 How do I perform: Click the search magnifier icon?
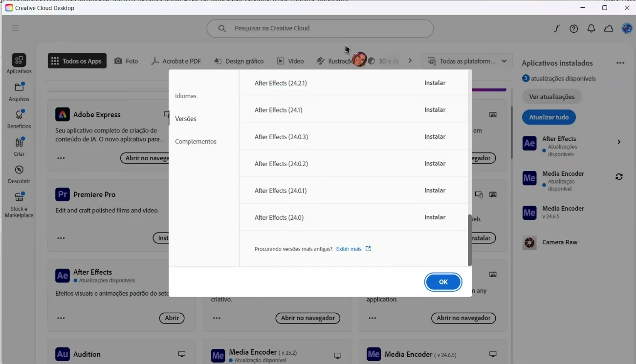coord(222,28)
